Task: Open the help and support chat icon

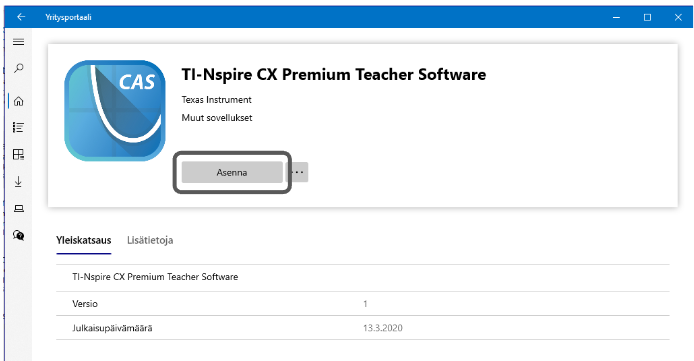Action: click(x=19, y=235)
